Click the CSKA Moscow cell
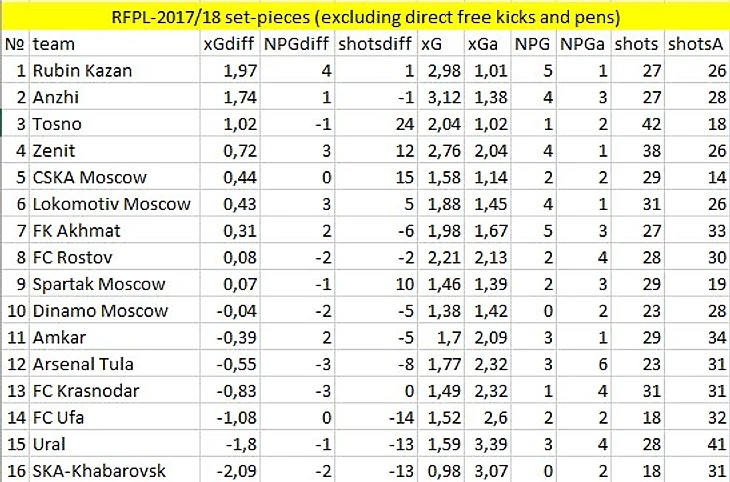 pos(110,178)
